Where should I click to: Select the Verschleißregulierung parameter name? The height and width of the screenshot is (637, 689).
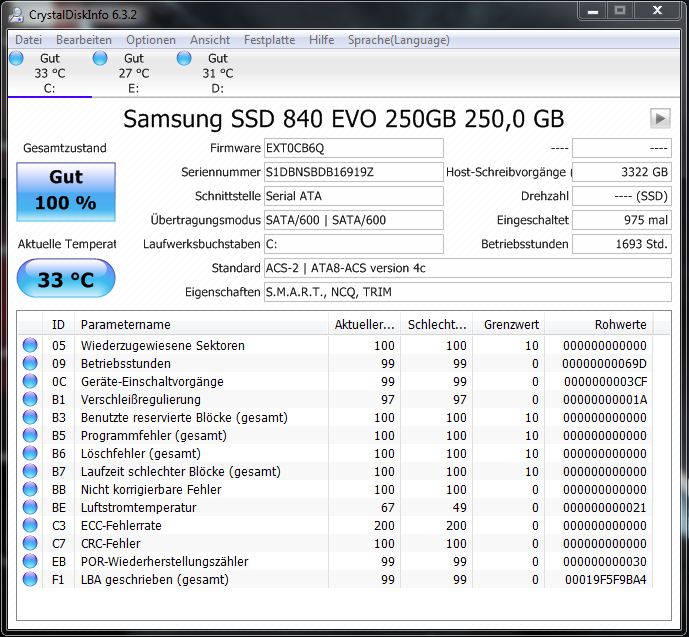click(x=141, y=400)
